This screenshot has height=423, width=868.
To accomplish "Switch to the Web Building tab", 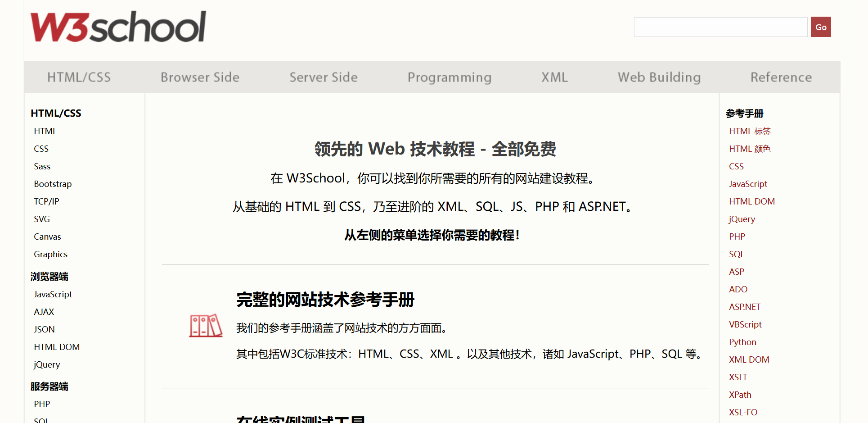I will point(659,77).
